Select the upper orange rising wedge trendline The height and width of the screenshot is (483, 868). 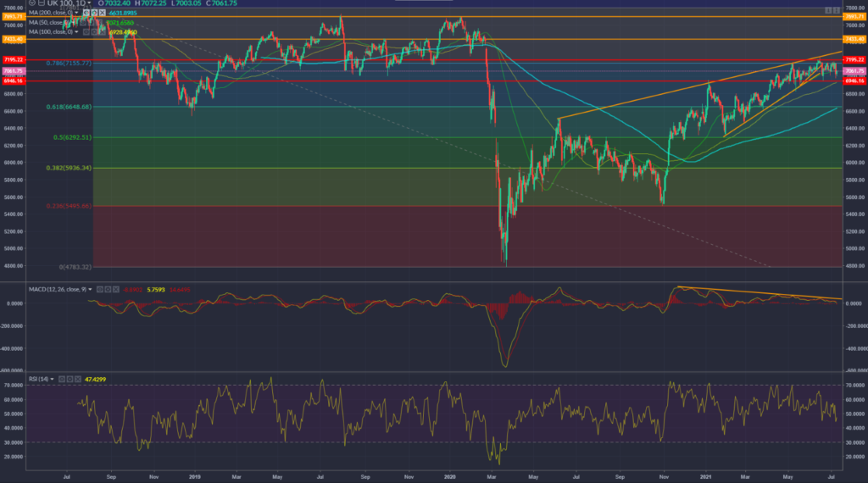click(700, 85)
